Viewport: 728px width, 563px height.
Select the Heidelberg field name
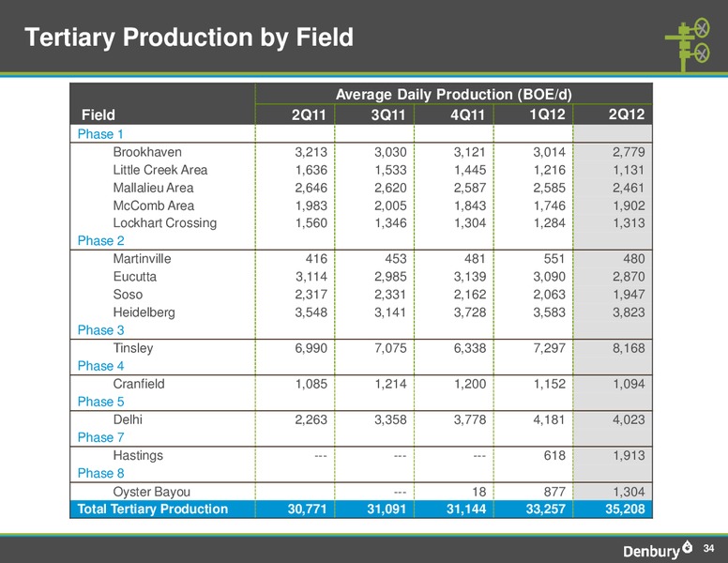coord(144,312)
